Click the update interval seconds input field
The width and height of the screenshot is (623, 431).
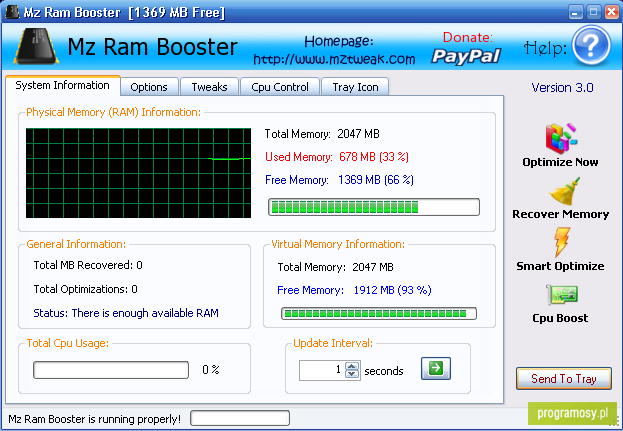pos(322,370)
